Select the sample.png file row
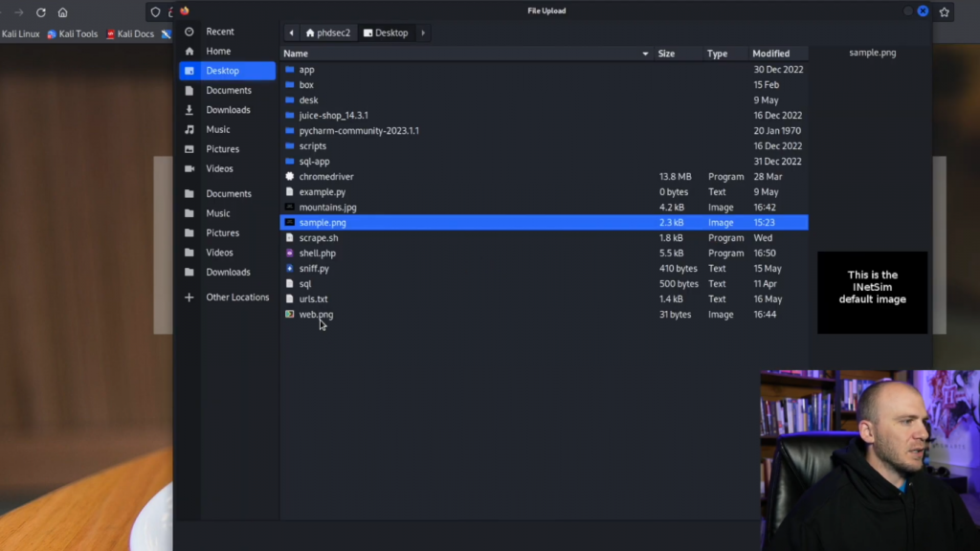The height and width of the screenshot is (551, 980). click(x=544, y=222)
